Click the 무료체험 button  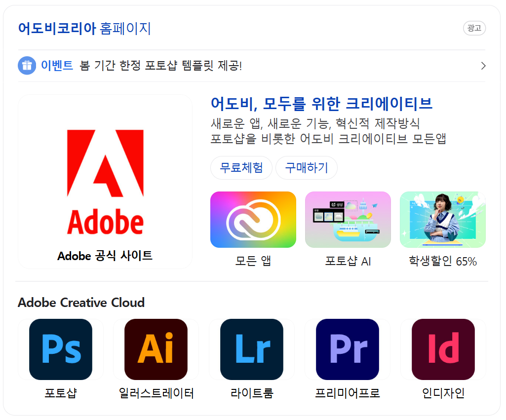241,168
